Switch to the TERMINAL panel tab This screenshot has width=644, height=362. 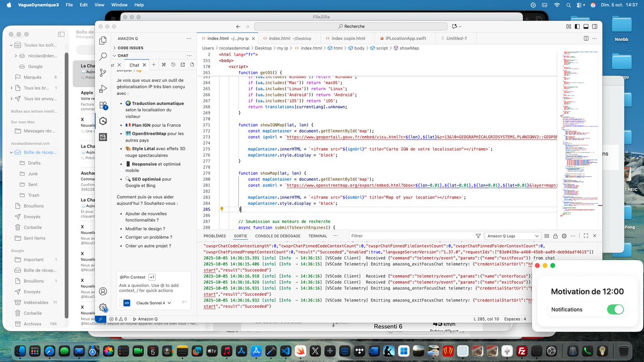(x=318, y=236)
